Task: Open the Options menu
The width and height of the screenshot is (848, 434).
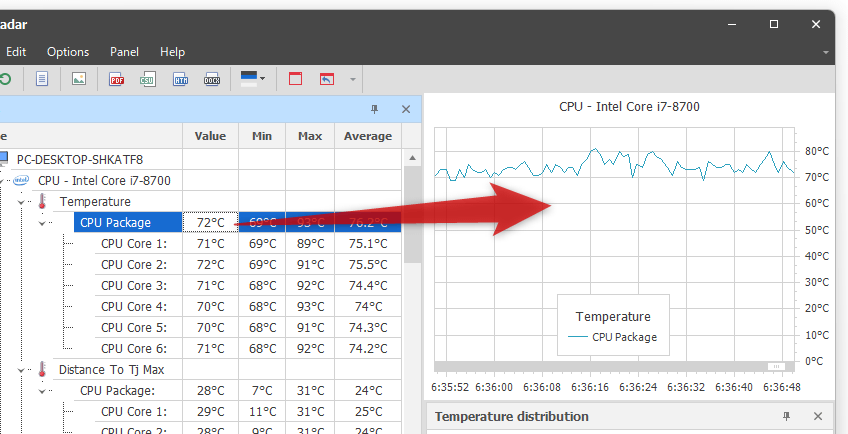Action: [68, 52]
